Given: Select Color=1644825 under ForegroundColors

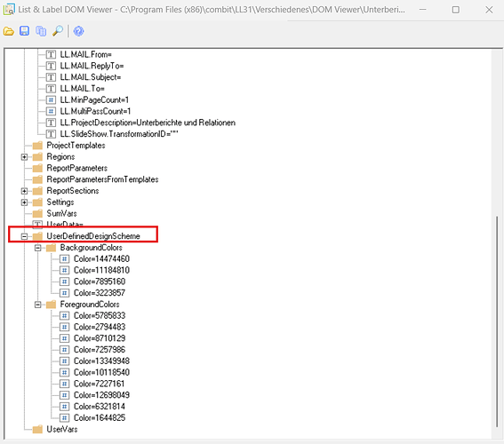Looking at the screenshot, I should (x=100, y=418).
